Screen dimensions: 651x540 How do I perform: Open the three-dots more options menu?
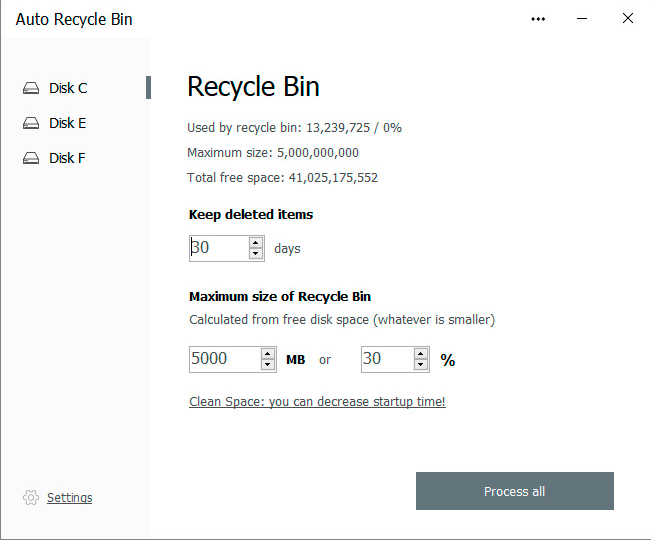538,19
